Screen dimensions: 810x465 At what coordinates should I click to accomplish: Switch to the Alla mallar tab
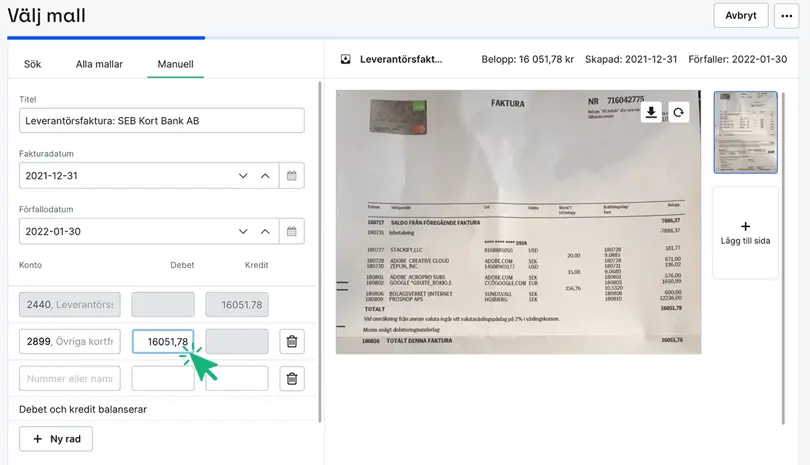(x=99, y=64)
